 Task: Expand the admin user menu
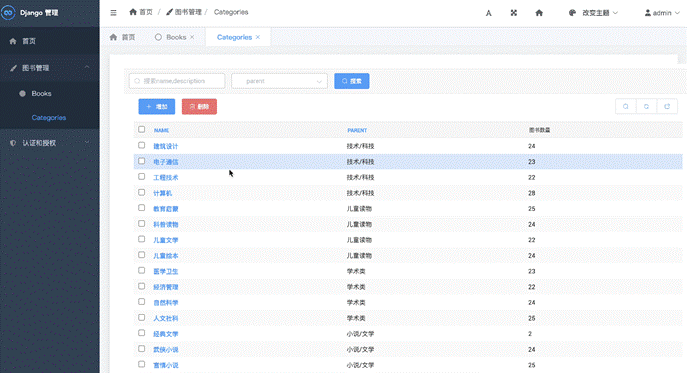pyautogui.click(x=662, y=13)
